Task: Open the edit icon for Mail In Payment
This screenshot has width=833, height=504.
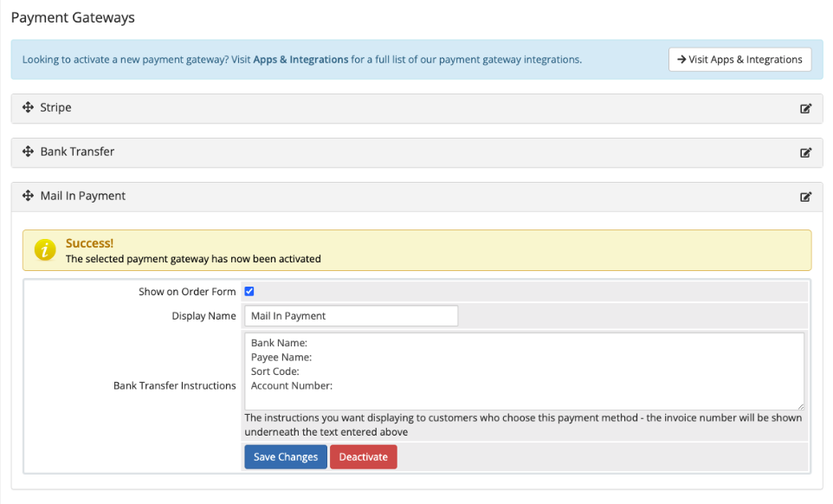Action: pyautogui.click(x=805, y=196)
